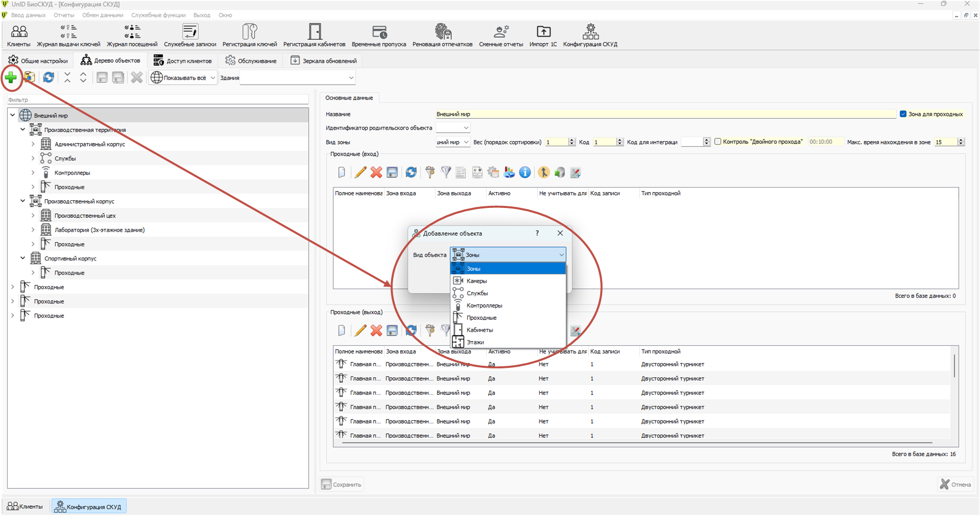The image size is (980, 516).
Task: Collapse the Производственный корпус tree node
Action: pyautogui.click(x=22, y=201)
